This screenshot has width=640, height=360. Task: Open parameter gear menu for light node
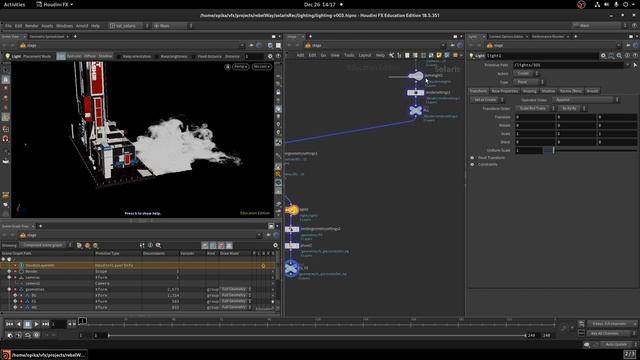[603, 56]
